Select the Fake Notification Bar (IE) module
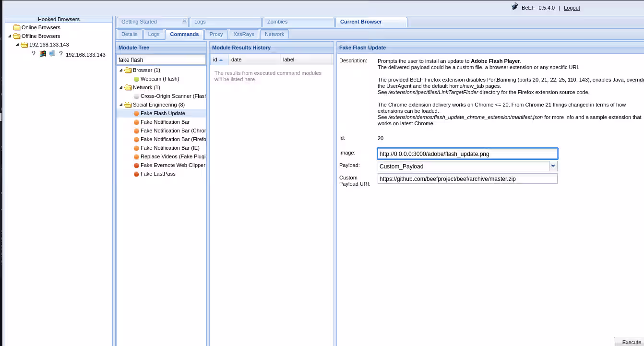Screen dimensions: 644x346 click(x=170, y=148)
